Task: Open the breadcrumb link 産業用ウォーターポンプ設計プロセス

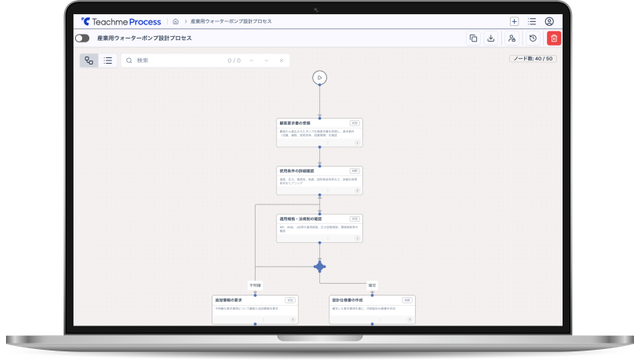Action: 231,21
